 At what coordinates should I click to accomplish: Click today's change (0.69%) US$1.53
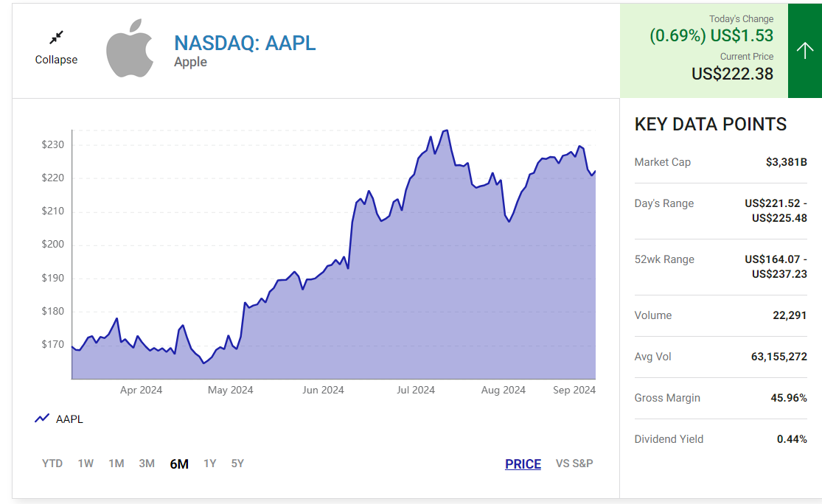711,35
